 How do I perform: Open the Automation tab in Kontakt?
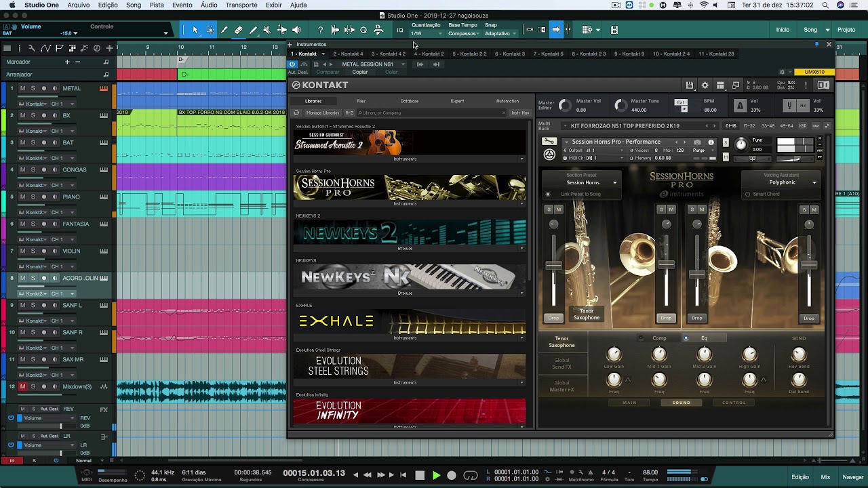click(x=507, y=101)
